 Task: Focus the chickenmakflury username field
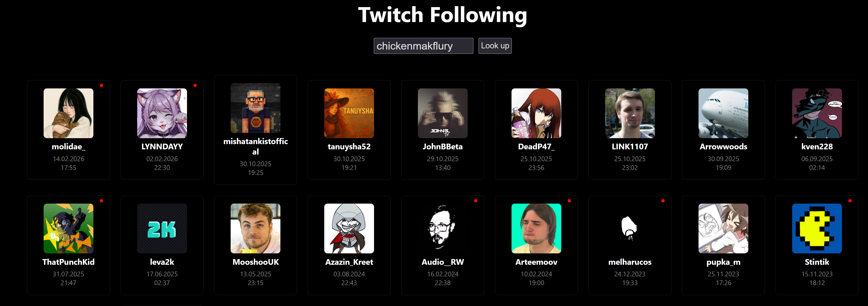coord(424,46)
